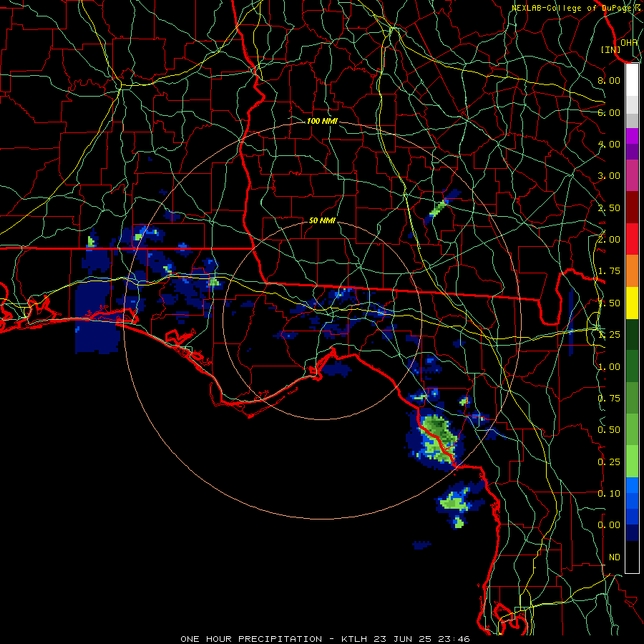Screen dimensions: 644x644
Task: Select the 0.75 legend value
Action: 609,399
